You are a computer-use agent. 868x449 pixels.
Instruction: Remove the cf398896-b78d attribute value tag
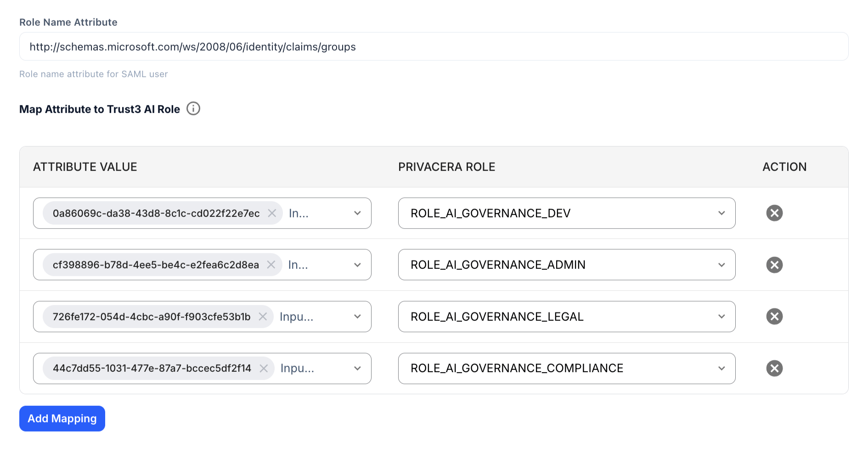(271, 265)
